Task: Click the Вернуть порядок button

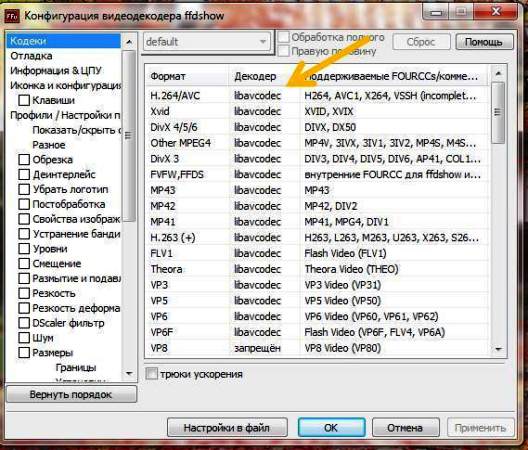Action: pos(71,394)
